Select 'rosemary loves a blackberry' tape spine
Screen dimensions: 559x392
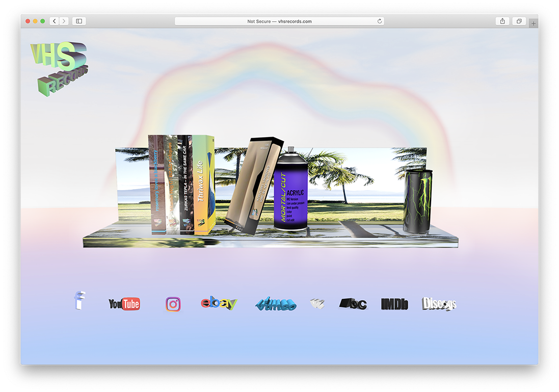155,186
